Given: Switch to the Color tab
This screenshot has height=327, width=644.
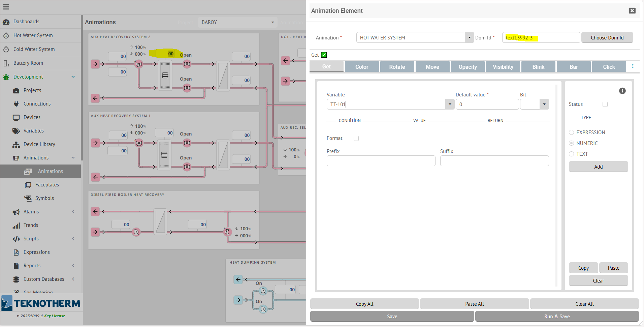Looking at the screenshot, I should pyautogui.click(x=361, y=66).
